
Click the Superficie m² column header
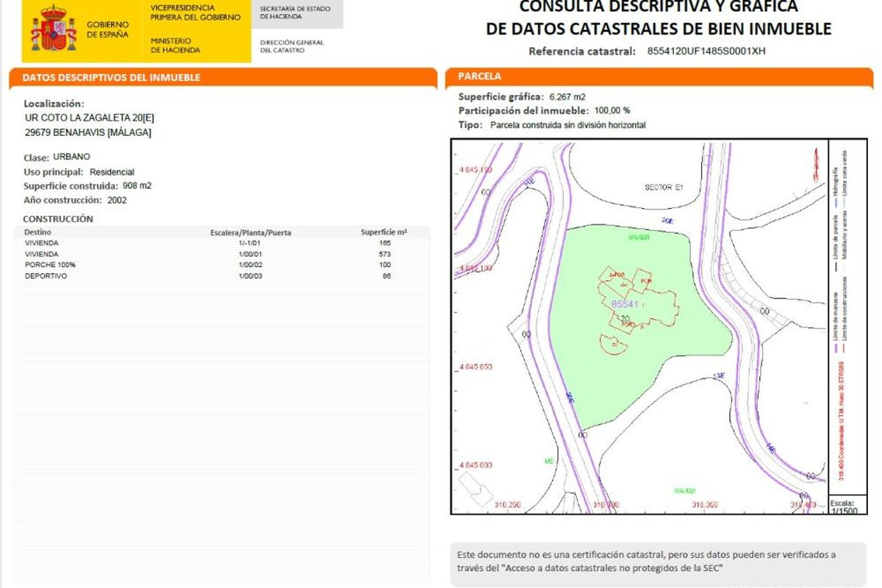click(384, 232)
